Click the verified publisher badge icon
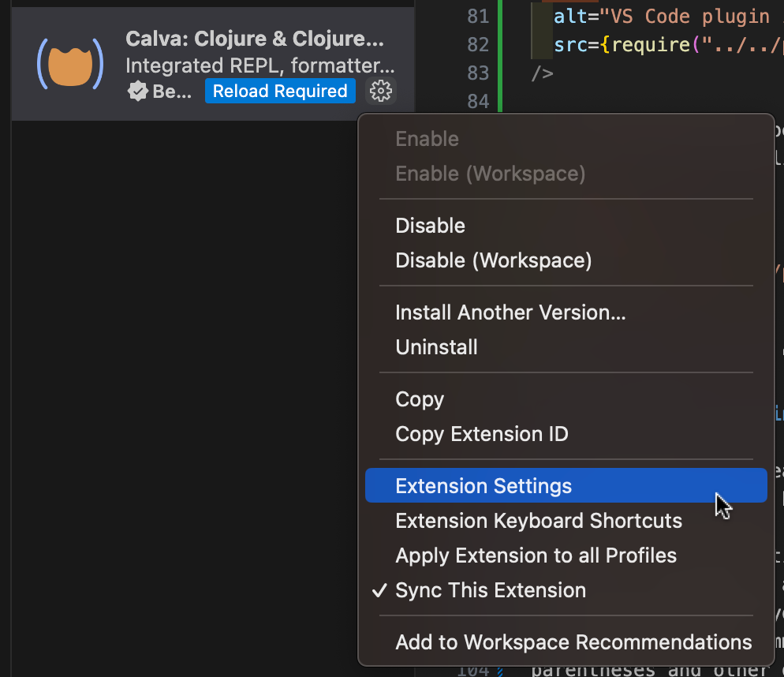 [x=137, y=91]
